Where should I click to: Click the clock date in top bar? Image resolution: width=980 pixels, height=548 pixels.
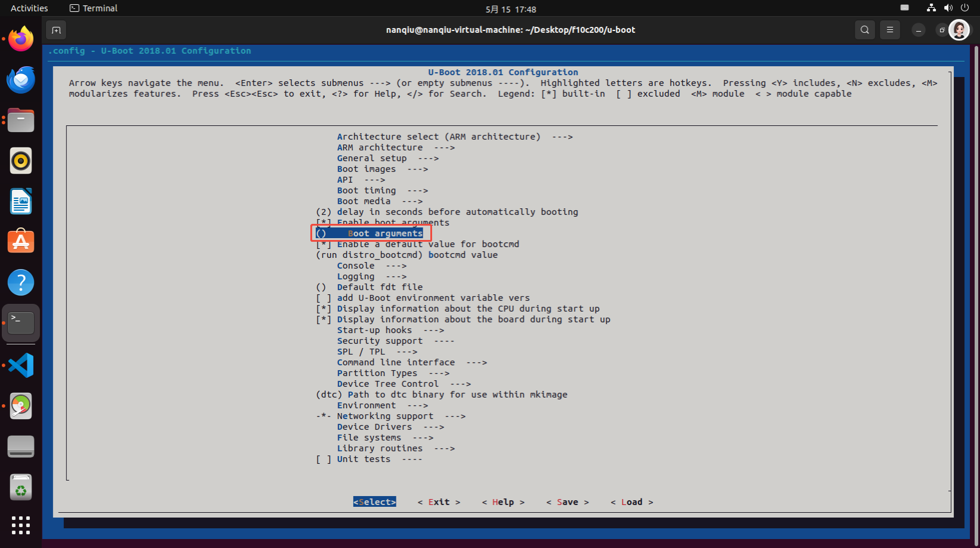pyautogui.click(x=511, y=9)
